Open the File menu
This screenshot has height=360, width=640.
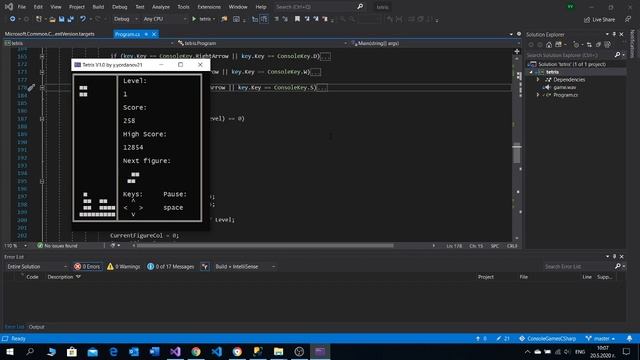[22, 7]
